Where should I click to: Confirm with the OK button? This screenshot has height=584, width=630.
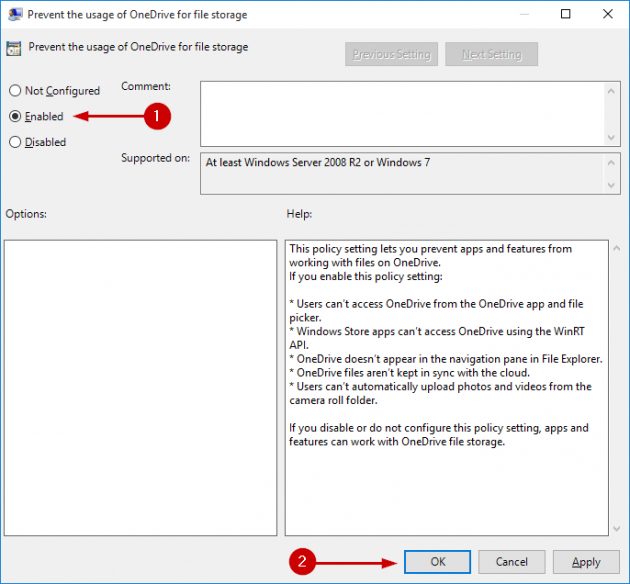click(438, 562)
